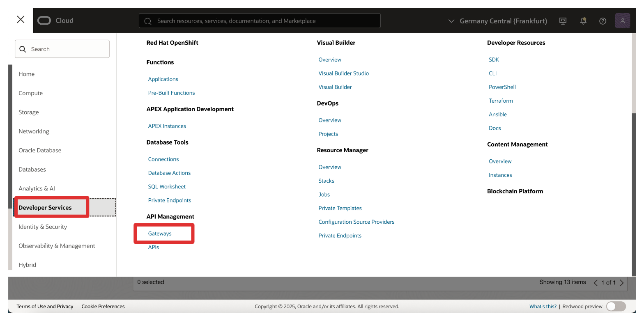The image size is (644, 321).
Task: Open the user profile avatar
Action: click(623, 21)
